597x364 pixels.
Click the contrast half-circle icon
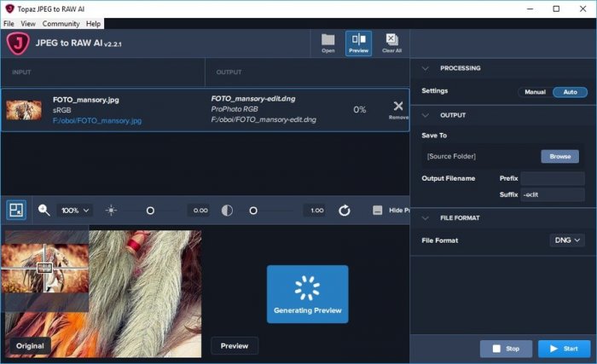[227, 210]
